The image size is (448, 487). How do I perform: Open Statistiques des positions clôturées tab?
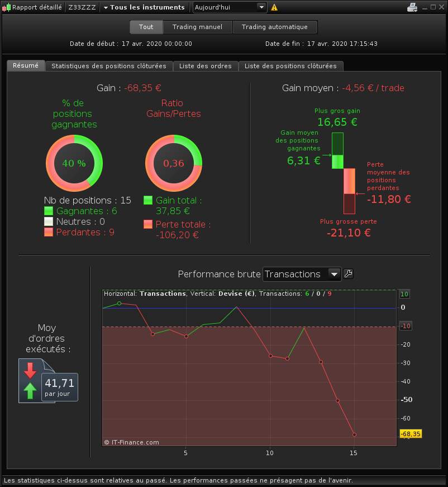pyautogui.click(x=109, y=66)
